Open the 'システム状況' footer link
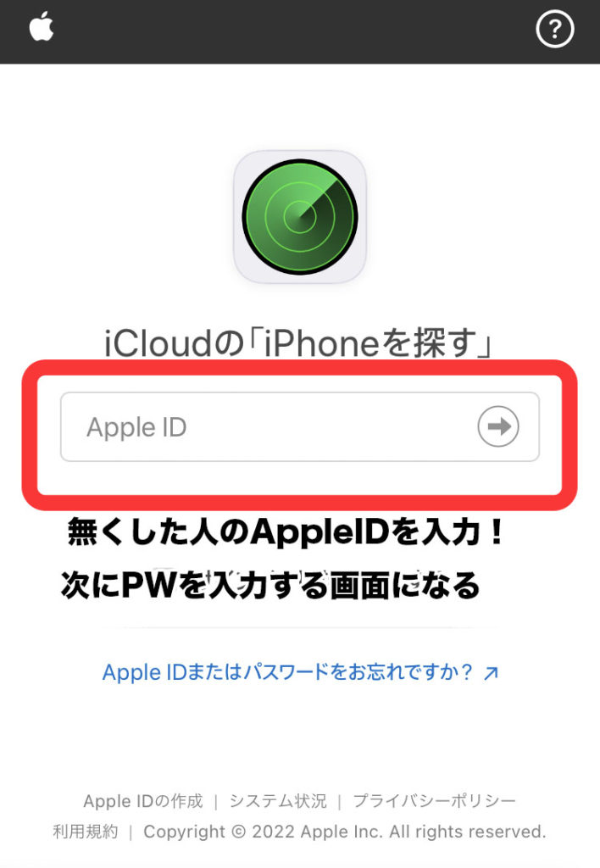This screenshot has height=868, width=600. (278, 801)
